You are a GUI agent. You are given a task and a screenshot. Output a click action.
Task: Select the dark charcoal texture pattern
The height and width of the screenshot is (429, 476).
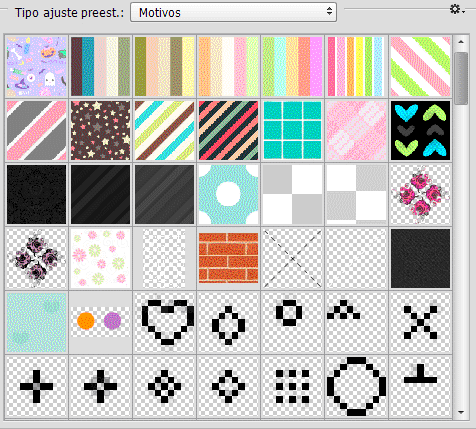(x=420, y=258)
